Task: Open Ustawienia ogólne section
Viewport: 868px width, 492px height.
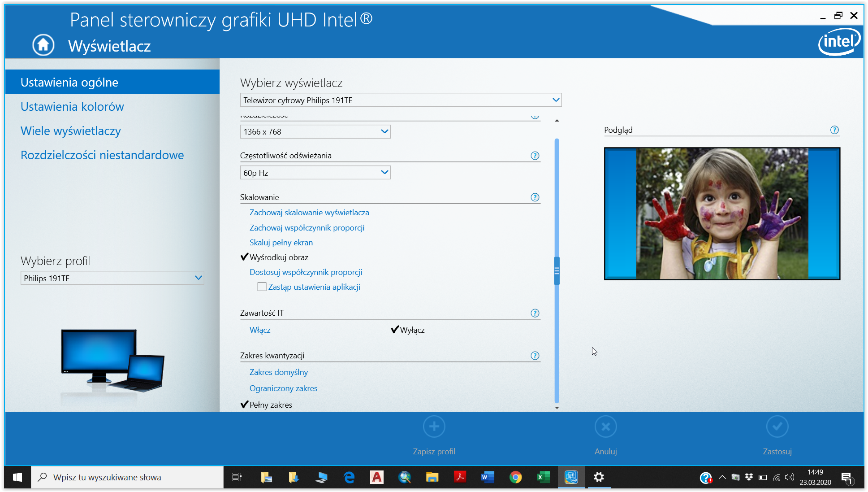Action: (x=112, y=82)
